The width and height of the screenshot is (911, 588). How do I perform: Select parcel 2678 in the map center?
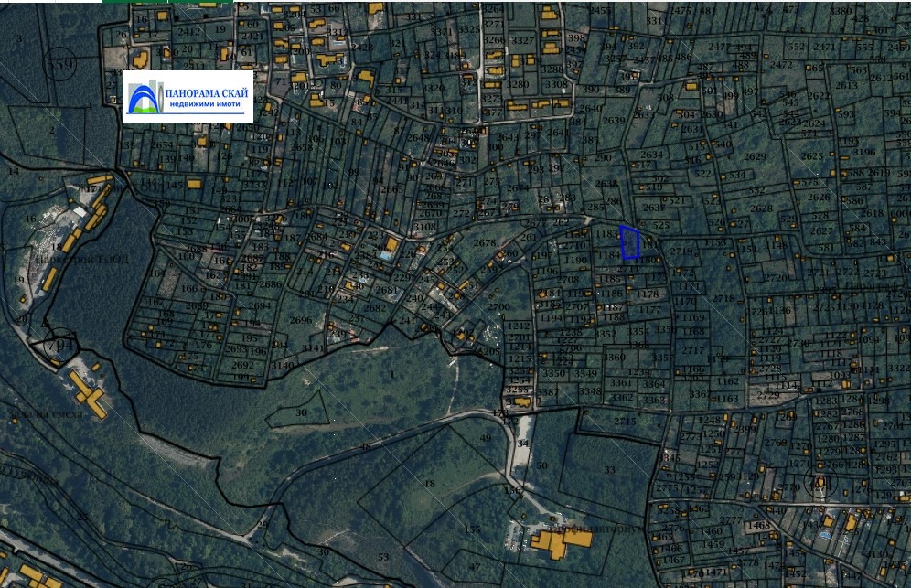[x=485, y=242]
